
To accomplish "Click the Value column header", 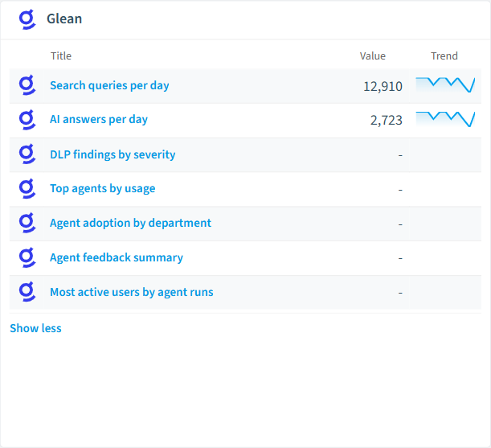I will tap(373, 55).
